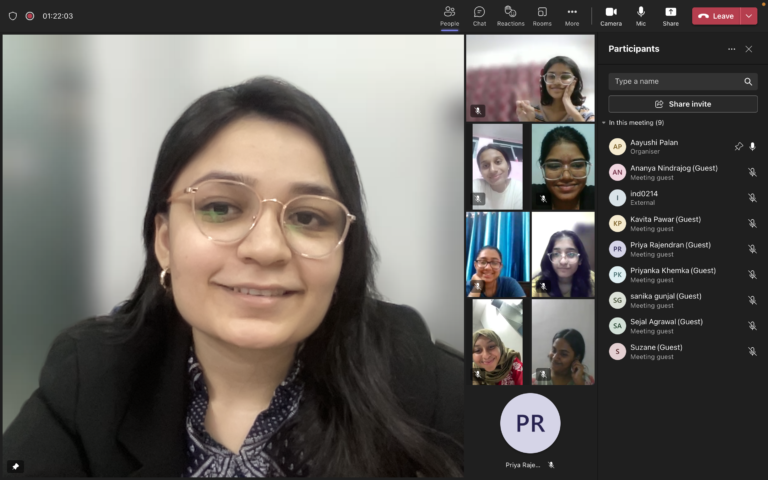The width and height of the screenshot is (768, 480).
Task: Toggle the Camera on or off
Action: (x=610, y=15)
